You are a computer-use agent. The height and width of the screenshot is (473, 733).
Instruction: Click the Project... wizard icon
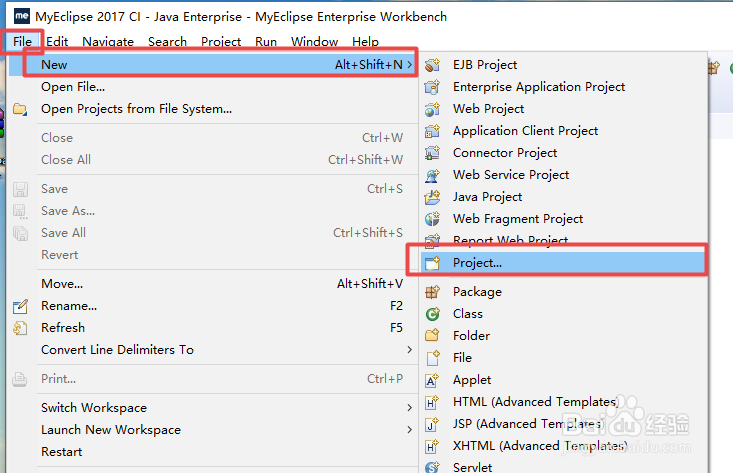(432, 263)
